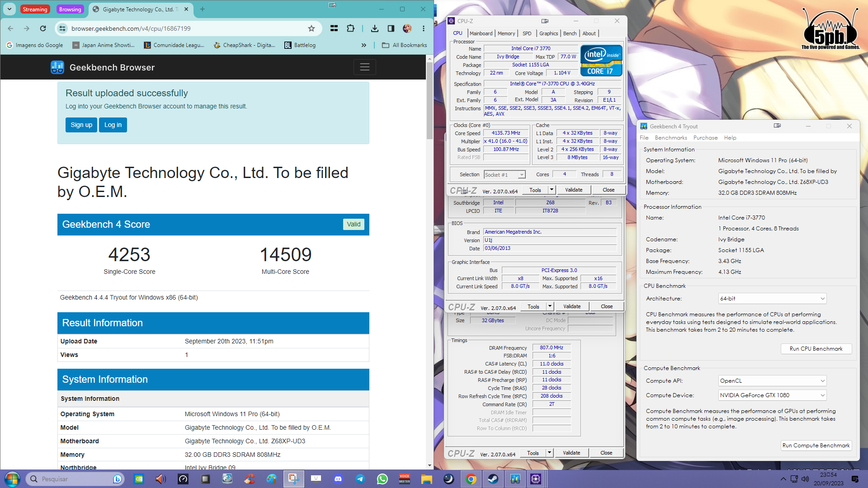
Task: Open Chrome from the taskbar
Action: coord(471,479)
